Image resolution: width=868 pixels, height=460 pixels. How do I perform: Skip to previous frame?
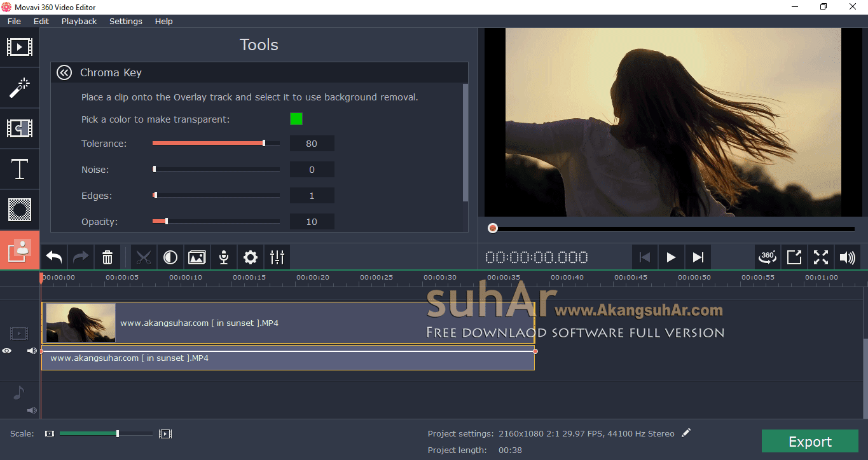coord(644,257)
